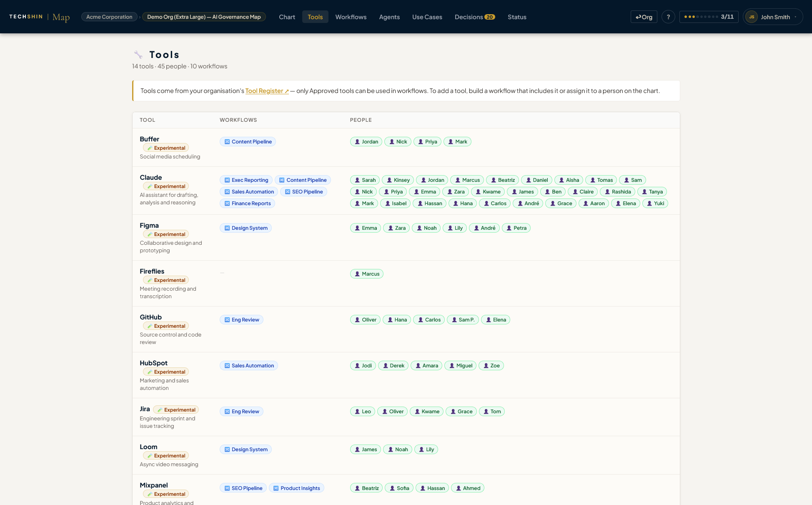Click the WORKFLOWS column header
The height and width of the screenshot is (505, 812).
(238, 120)
